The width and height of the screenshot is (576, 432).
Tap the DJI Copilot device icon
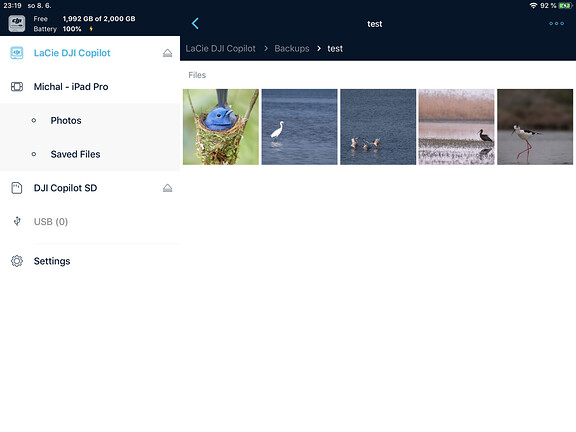[17, 24]
